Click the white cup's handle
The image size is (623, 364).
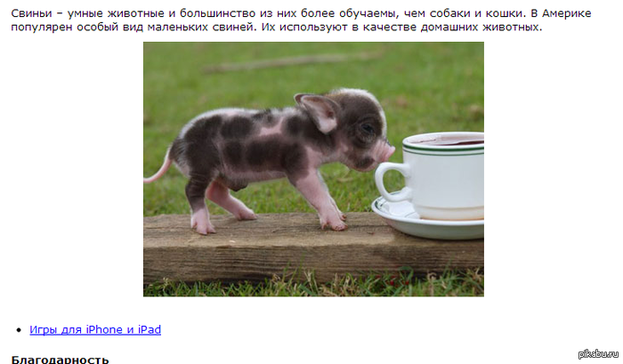392,182
